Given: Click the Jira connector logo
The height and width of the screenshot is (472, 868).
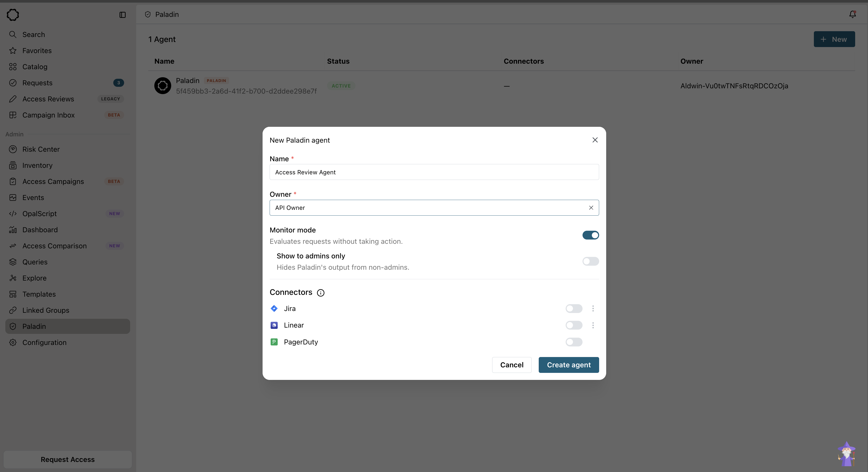Looking at the screenshot, I should 274,308.
